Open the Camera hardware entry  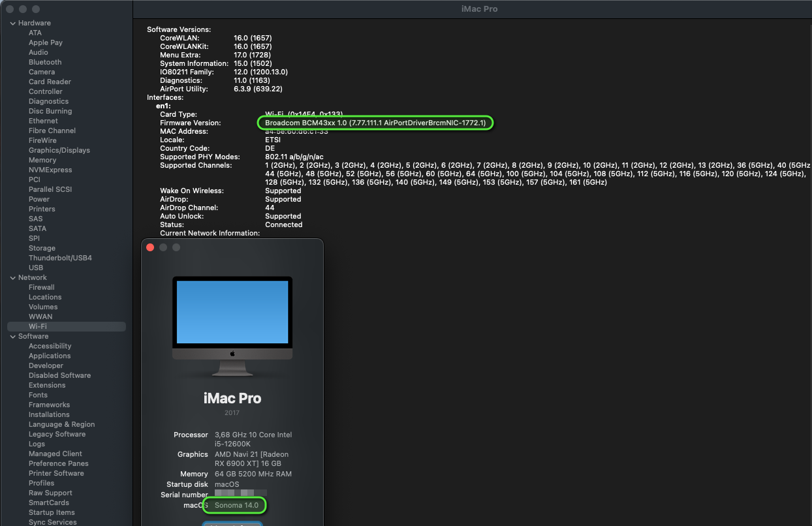pyautogui.click(x=42, y=72)
